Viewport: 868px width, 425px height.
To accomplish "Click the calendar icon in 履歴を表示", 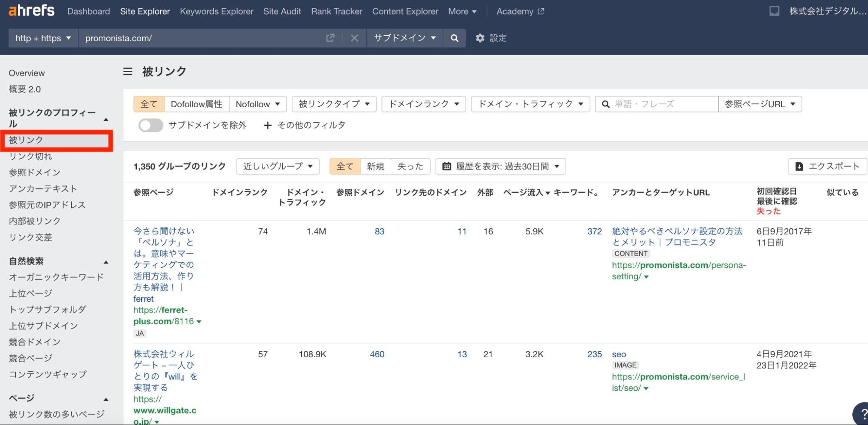I will pos(446,167).
